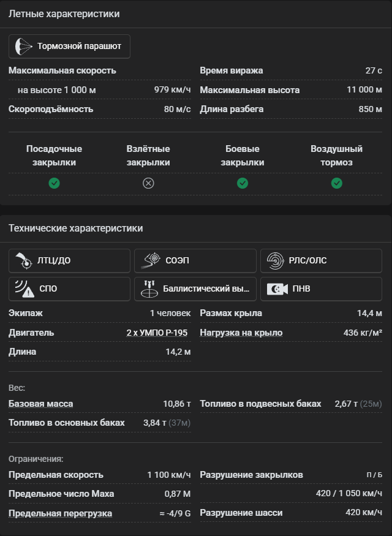Click the Баллистический вычислитель button label
The width and height of the screenshot is (392, 536).
coord(206,289)
